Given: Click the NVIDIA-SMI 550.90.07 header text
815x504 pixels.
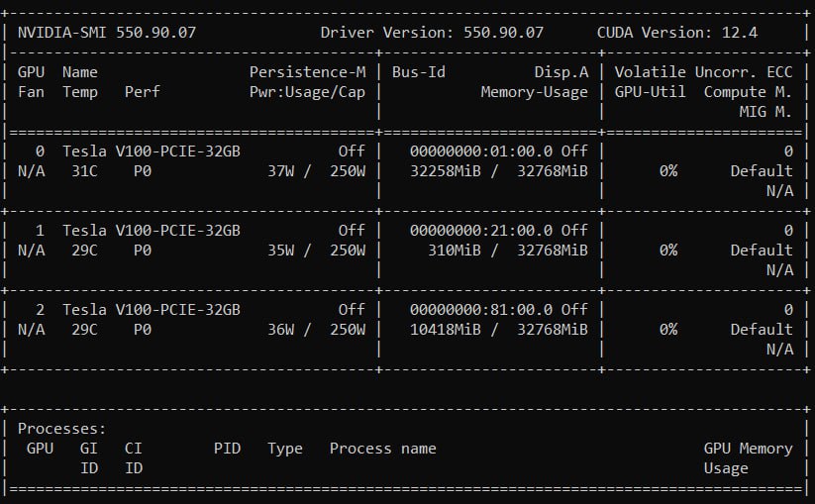Looking at the screenshot, I should click(x=106, y=32).
